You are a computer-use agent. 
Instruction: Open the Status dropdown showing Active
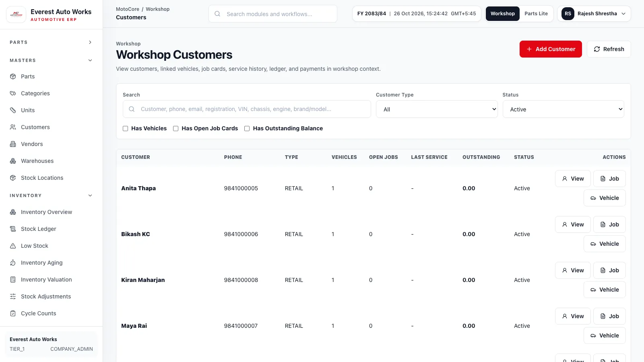click(x=563, y=109)
